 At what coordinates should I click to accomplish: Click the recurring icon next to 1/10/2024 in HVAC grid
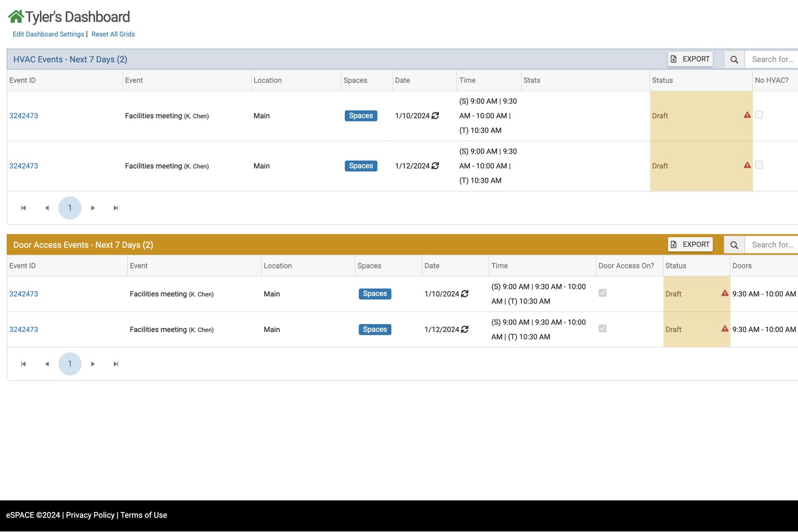click(x=435, y=115)
